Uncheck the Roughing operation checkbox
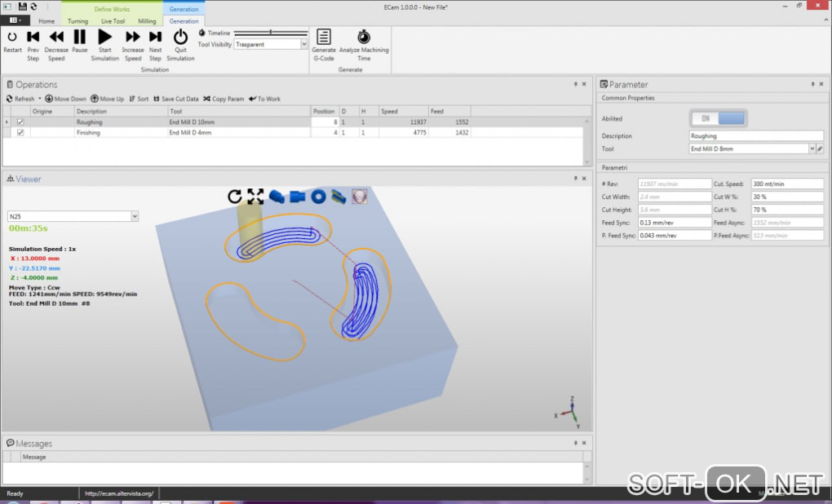The image size is (832, 504). (x=20, y=122)
